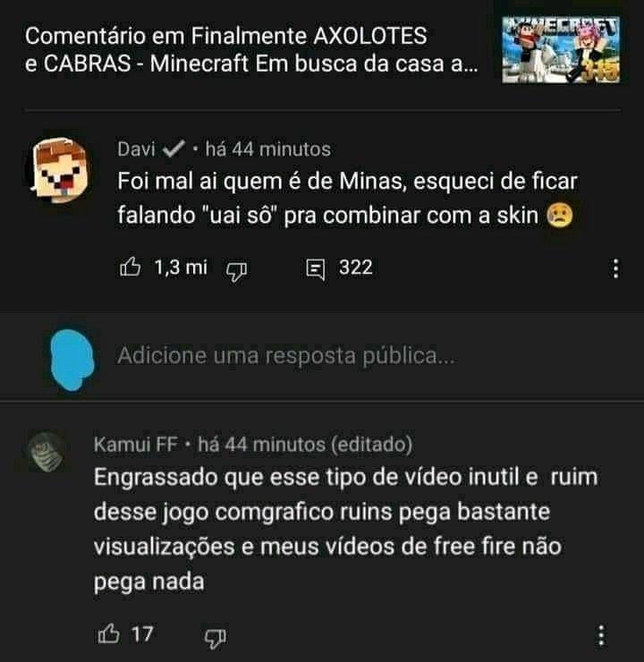Click the 322 replies count
Viewport: 644px width, 662px height.
(x=356, y=267)
